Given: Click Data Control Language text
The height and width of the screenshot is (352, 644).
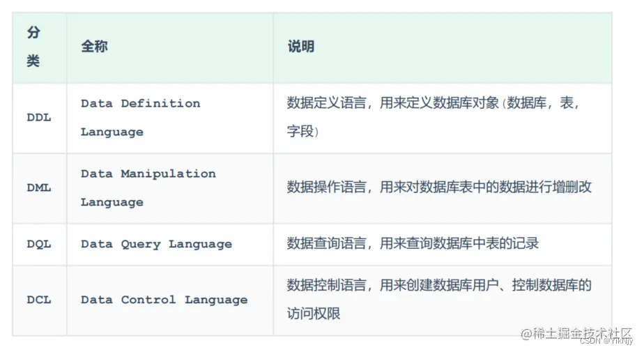Looking at the screenshot, I should point(164,300).
